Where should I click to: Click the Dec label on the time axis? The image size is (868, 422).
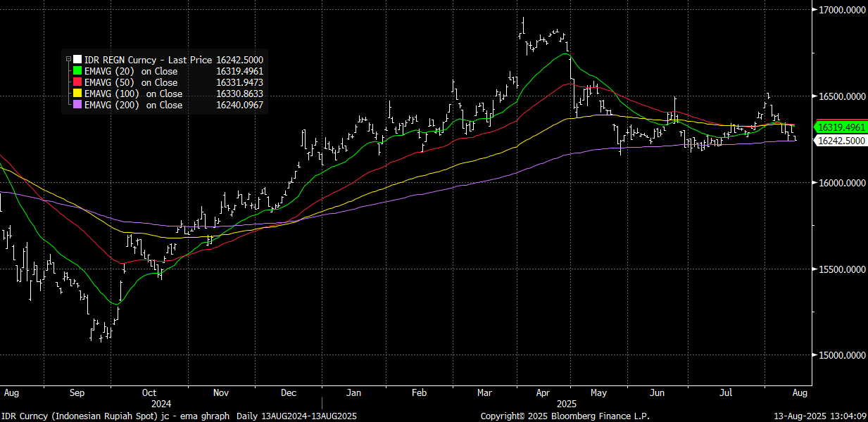coord(289,392)
